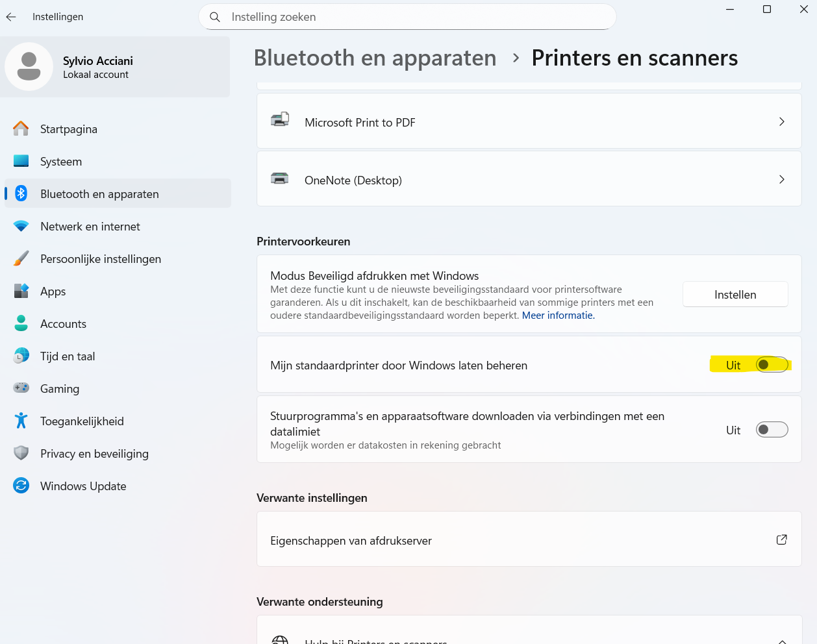This screenshot has width=817, height=644.
Task: Collapse the Hulp bij Printers en scanners section
Action: tap(782, 641)
